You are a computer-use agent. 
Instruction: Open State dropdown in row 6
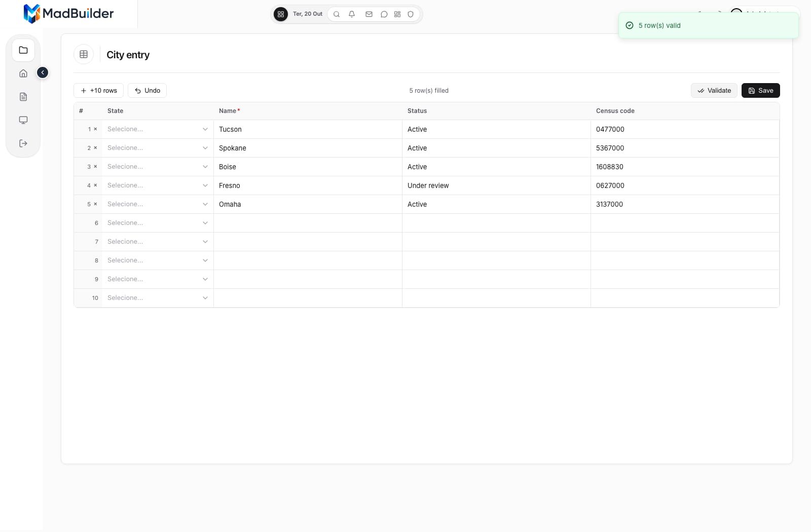158,223
